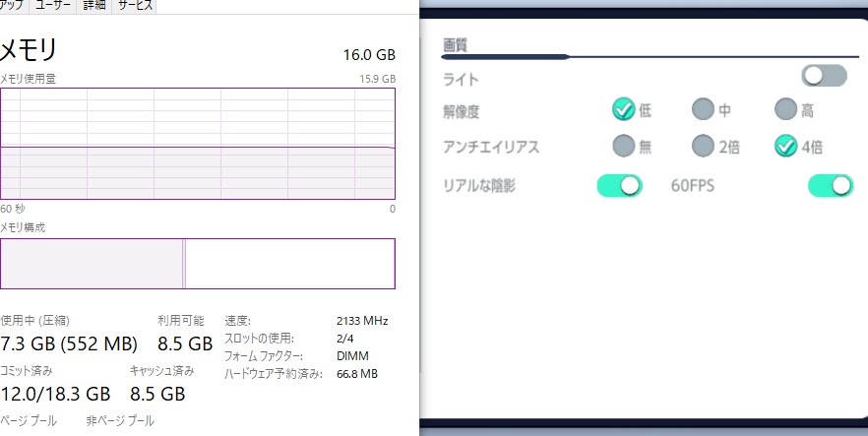
Task: Enable the ライト toggle switch
Action: point(824,77)
